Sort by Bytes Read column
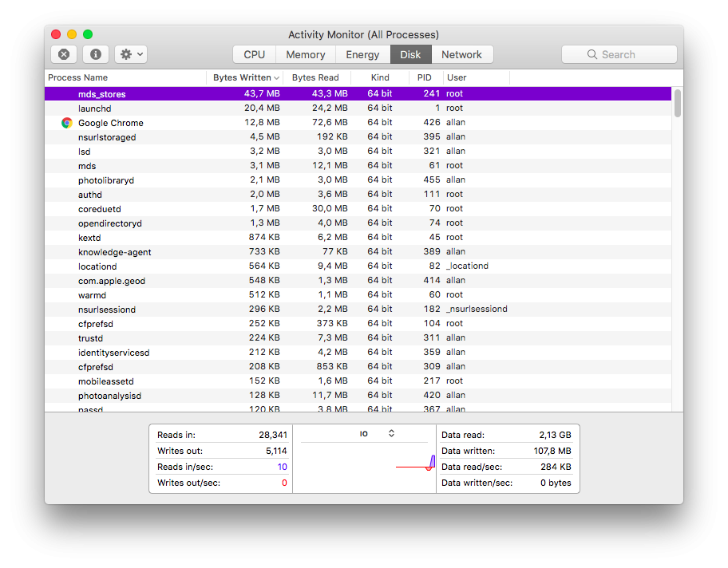This screenshot has width=728, height=568. 317,77
